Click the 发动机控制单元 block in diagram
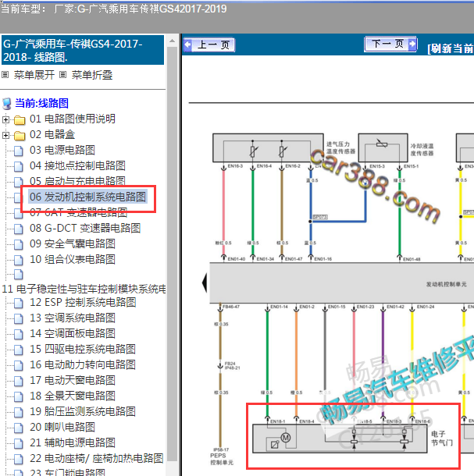 [x=342, y=283]
